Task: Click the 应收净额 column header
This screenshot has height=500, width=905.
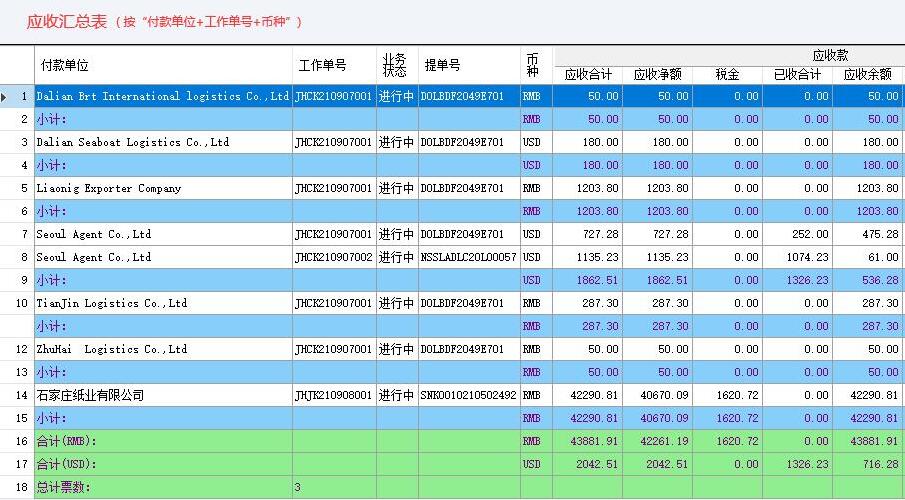Action: [657, 74]
